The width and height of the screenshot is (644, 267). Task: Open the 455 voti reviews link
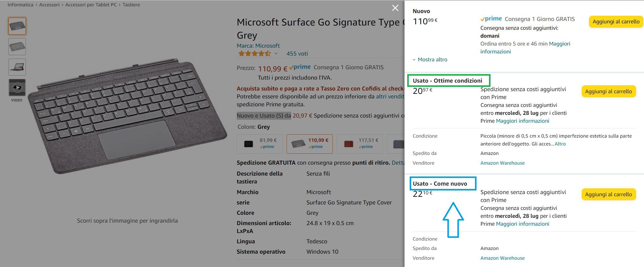click(297, 54)
